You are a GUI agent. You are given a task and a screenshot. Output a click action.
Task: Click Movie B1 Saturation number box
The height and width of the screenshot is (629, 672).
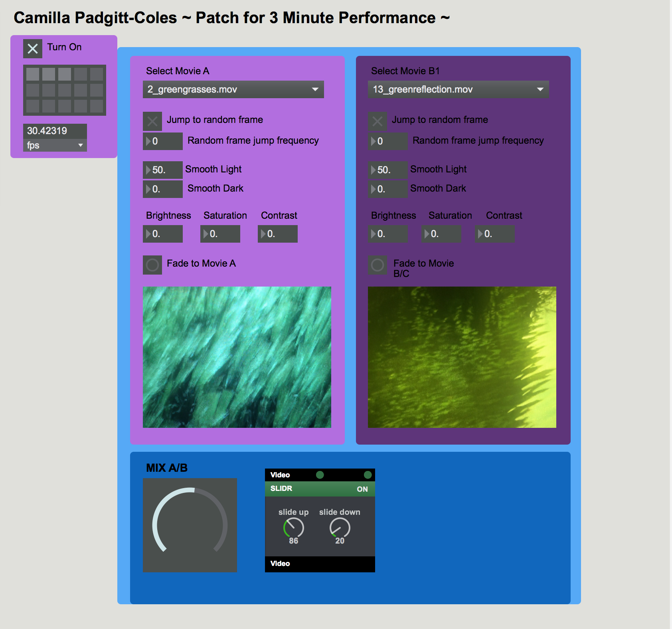tap(441, 234)
